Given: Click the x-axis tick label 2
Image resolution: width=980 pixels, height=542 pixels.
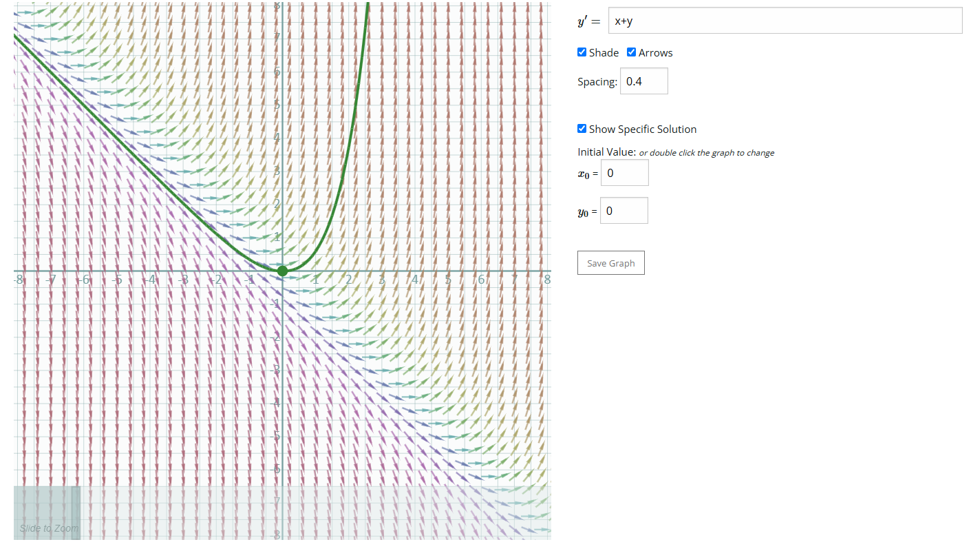Looking at the screenshot, I should point(349,280).
